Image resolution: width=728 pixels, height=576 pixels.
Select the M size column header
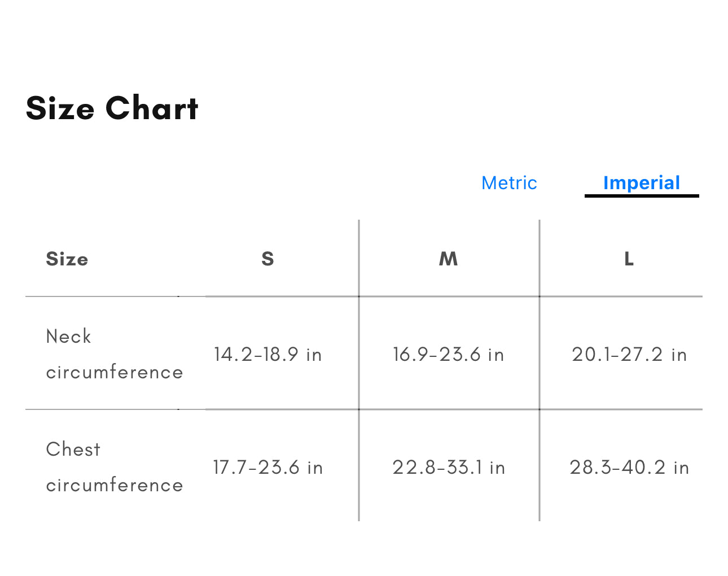point(449,259)
